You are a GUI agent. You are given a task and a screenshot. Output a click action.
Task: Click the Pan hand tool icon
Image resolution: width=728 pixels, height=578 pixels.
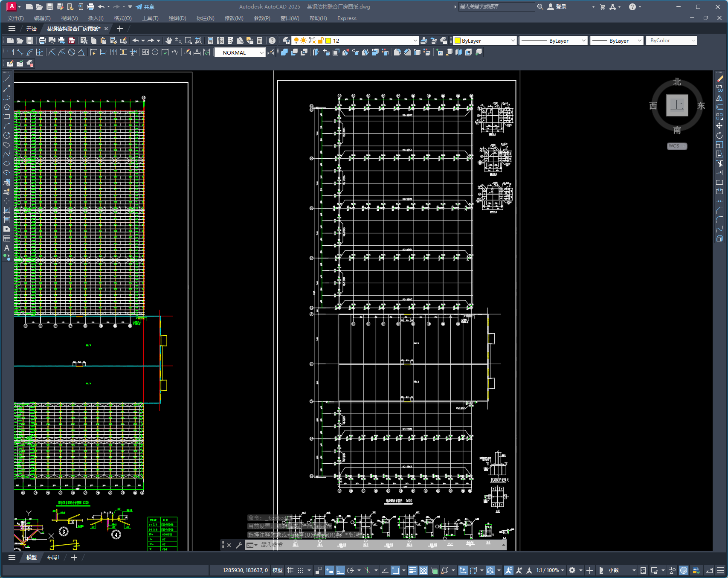[169, 41]
